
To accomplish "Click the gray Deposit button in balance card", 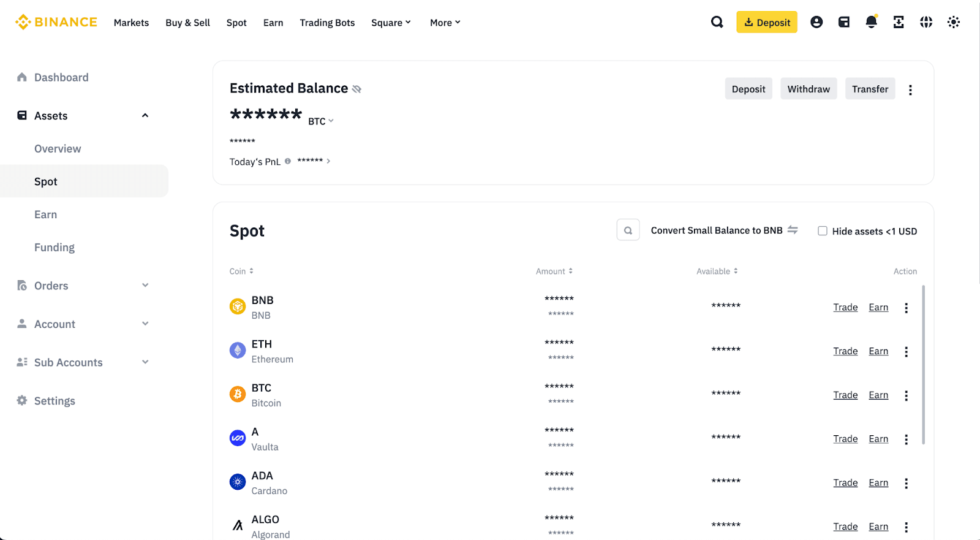I will click(x=748, y=89).
